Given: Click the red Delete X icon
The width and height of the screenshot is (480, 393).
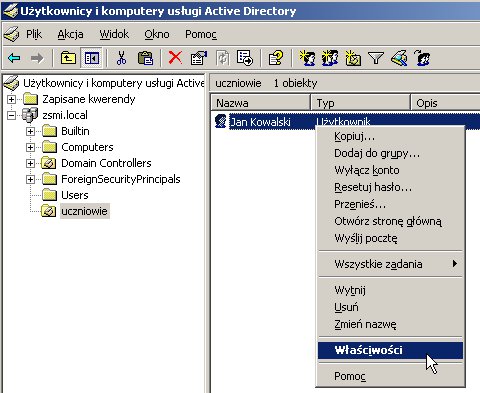Looking at the screenshot, I should click(x=175, y=58).
